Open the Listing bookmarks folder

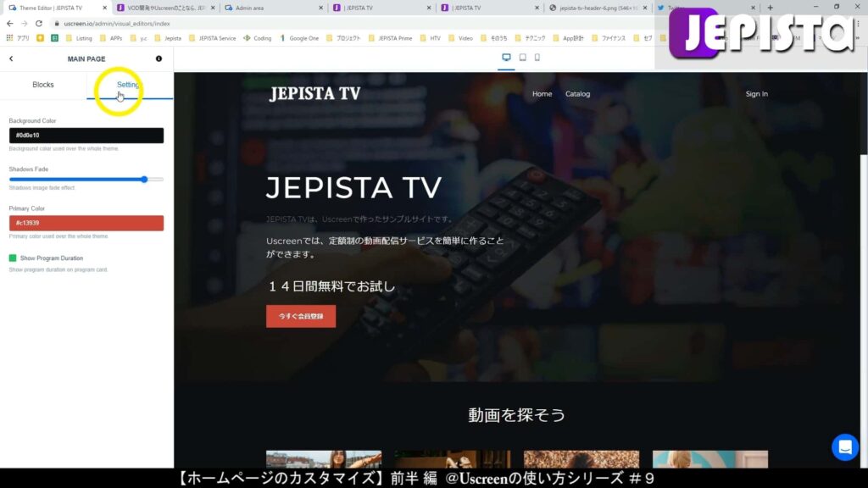point(79,38)
